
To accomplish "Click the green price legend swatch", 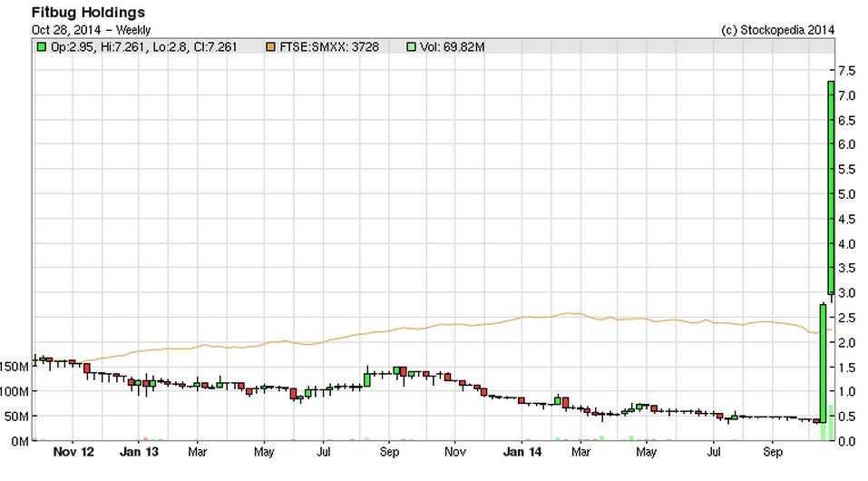I will tap(42, 47).
